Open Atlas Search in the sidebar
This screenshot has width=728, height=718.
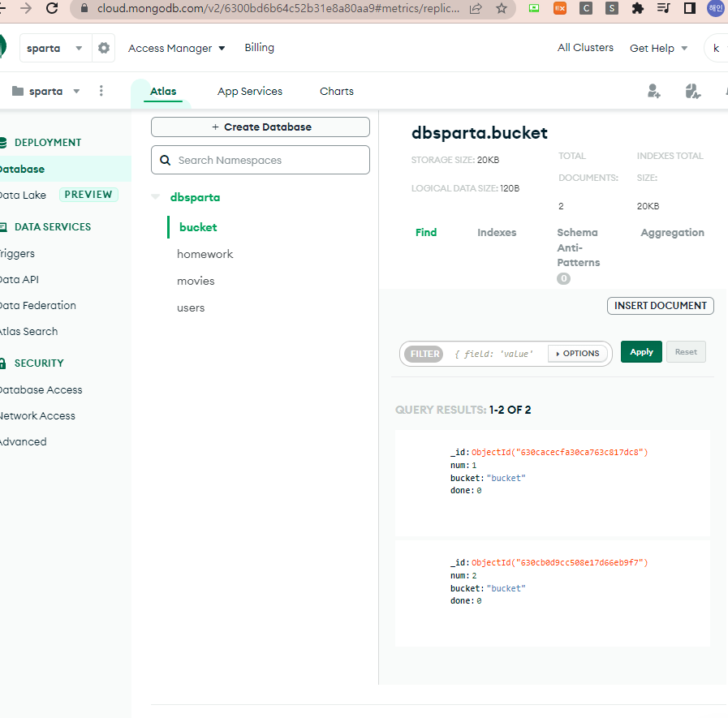coord(28,331)
